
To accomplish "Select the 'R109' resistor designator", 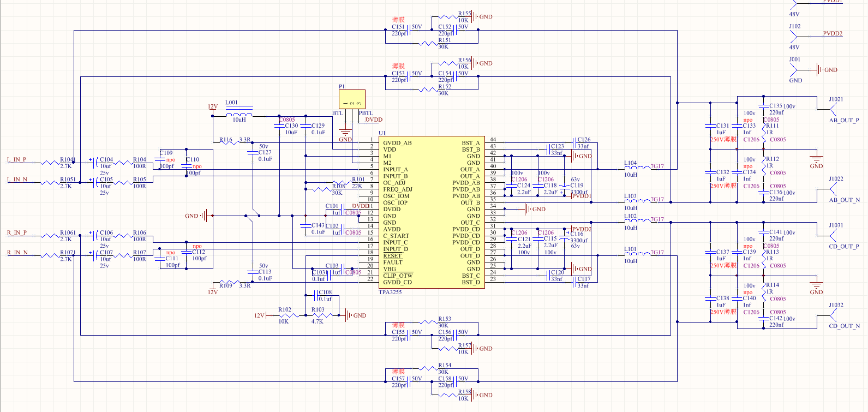I will (226, 285).
